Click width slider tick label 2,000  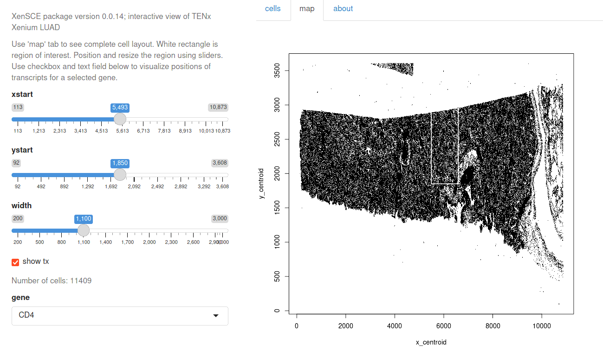click(x=149, y=242)
